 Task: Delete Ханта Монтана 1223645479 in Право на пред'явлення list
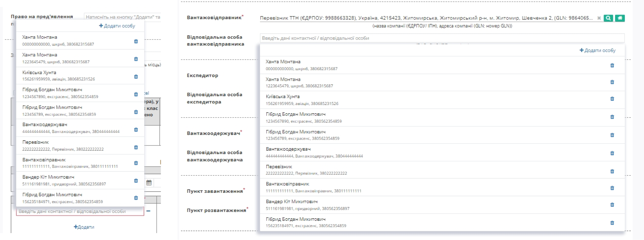pyautogui.click(x=136, y=59)
